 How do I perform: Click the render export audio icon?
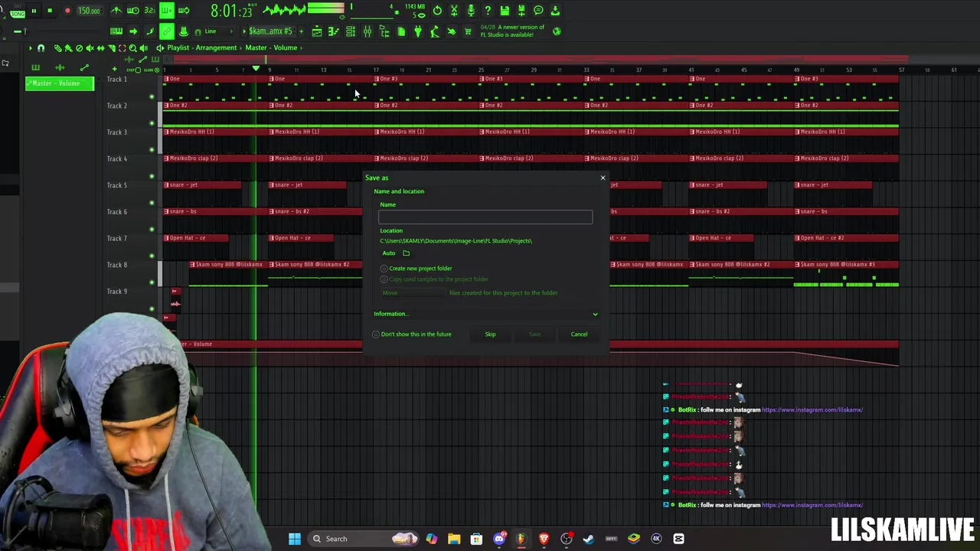[521, 11]
